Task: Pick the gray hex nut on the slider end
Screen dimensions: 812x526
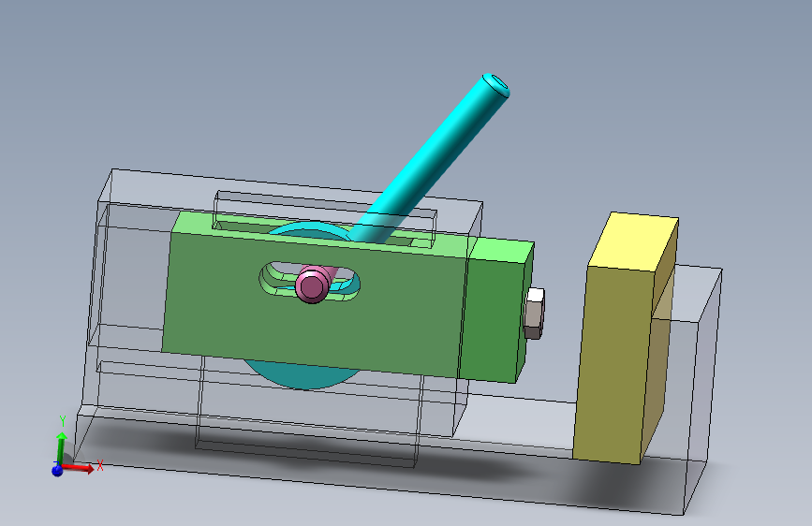Action: click(534, 314)
